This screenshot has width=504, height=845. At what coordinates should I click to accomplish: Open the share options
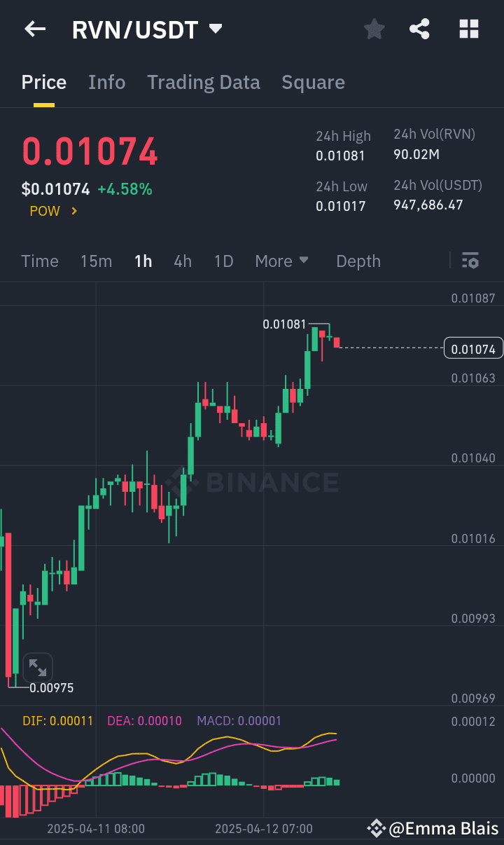419,29
